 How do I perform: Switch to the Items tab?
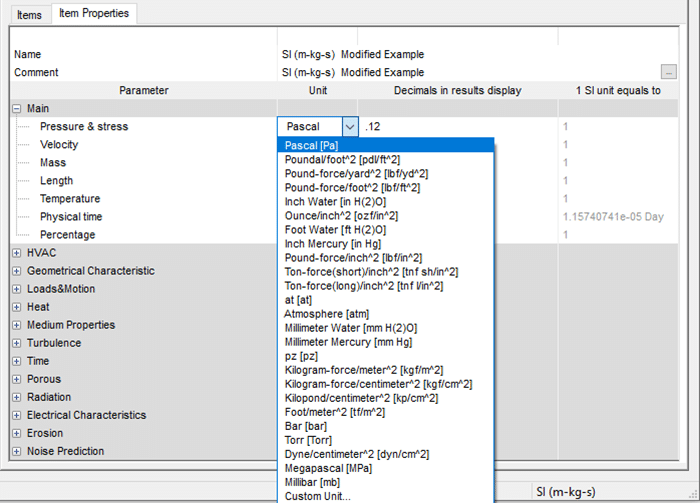tap(29, 15)
